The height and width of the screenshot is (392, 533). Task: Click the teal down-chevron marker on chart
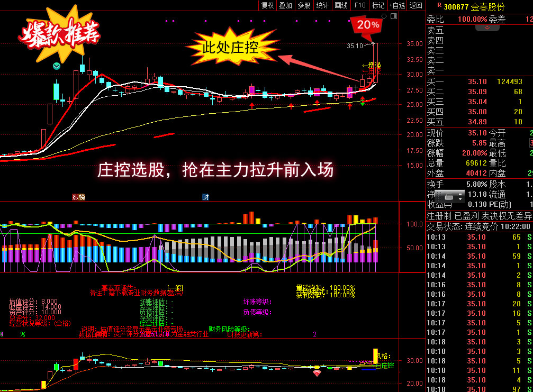coord(57,66)
